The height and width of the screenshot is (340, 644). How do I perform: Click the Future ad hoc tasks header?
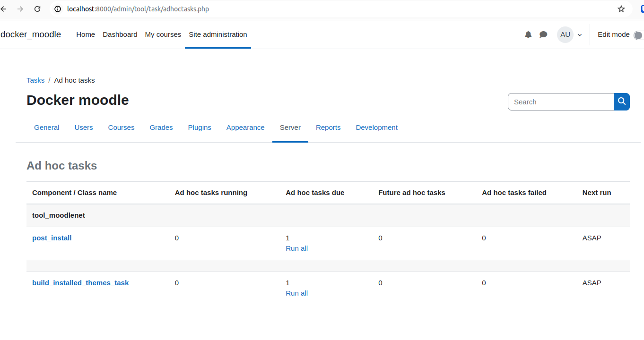pyautogui.click(x=412, y=193)
